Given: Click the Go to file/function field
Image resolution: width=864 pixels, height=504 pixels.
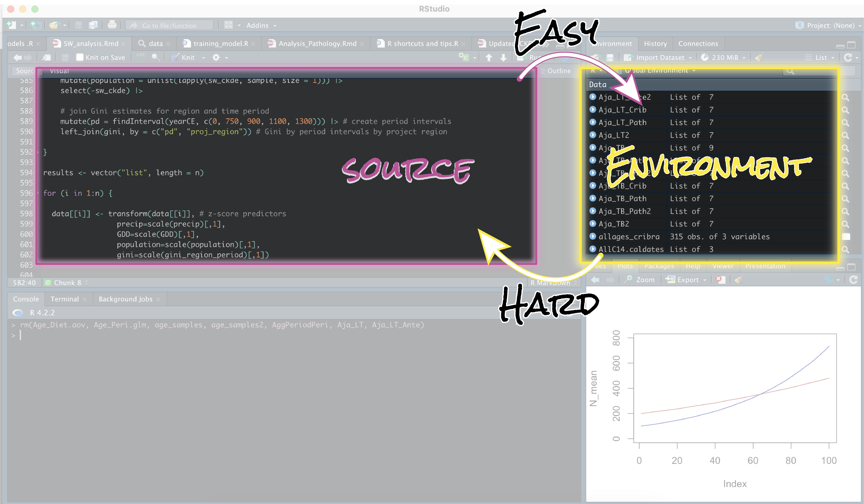Looking at the screenshot, I should click(169, 25).
